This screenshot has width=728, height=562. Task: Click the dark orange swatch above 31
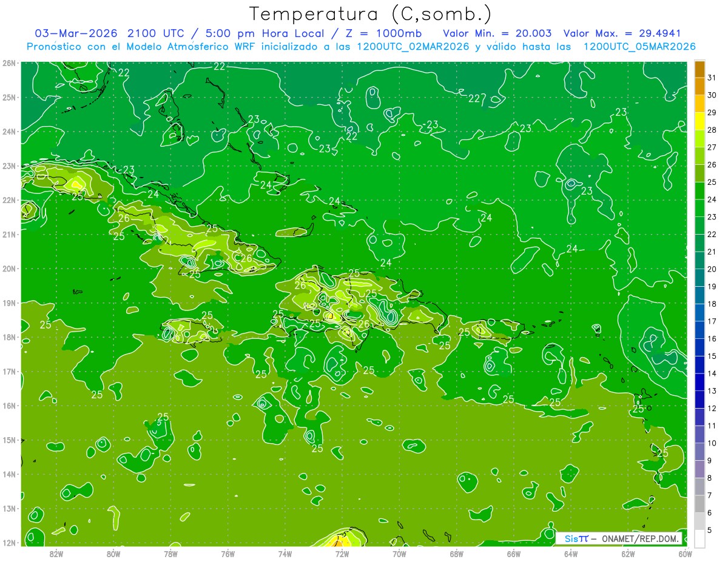pos(699,69)
